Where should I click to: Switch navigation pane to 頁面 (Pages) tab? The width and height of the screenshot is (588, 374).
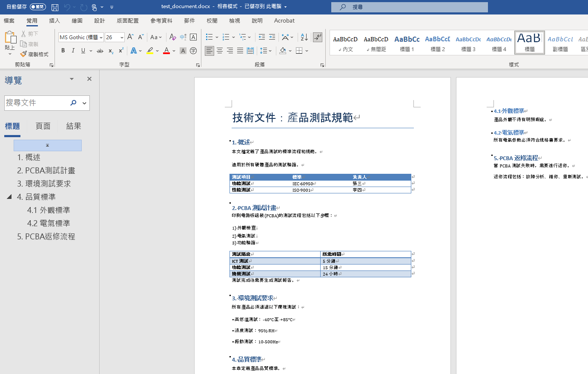[43, 126]
